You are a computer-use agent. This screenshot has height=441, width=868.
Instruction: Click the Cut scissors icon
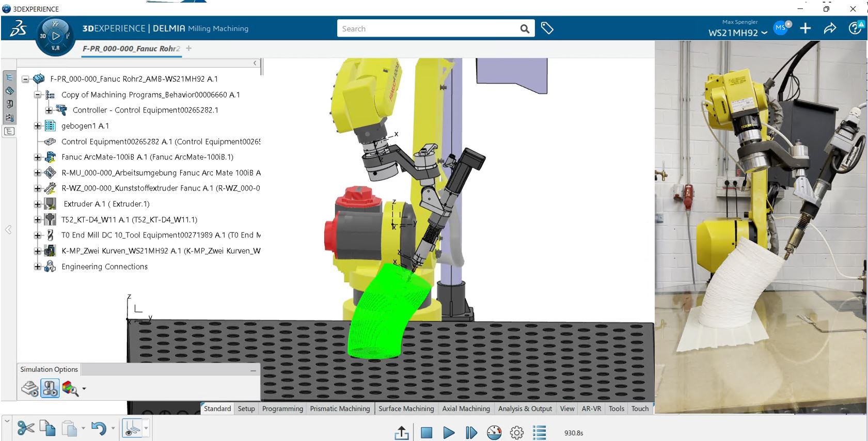point(26,428)
